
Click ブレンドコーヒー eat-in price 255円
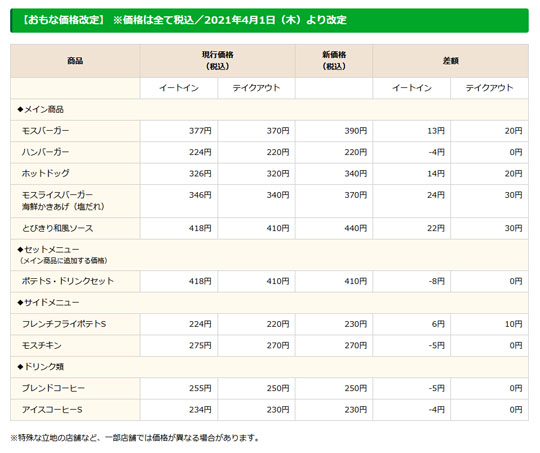click(x=200, y=388)
